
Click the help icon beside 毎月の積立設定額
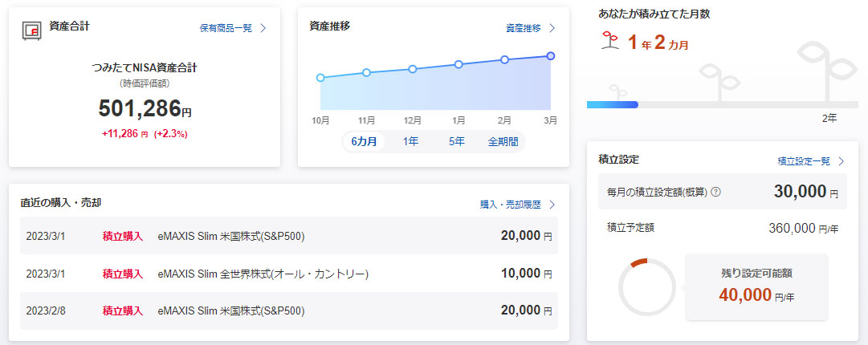click(x=715, y=193)
